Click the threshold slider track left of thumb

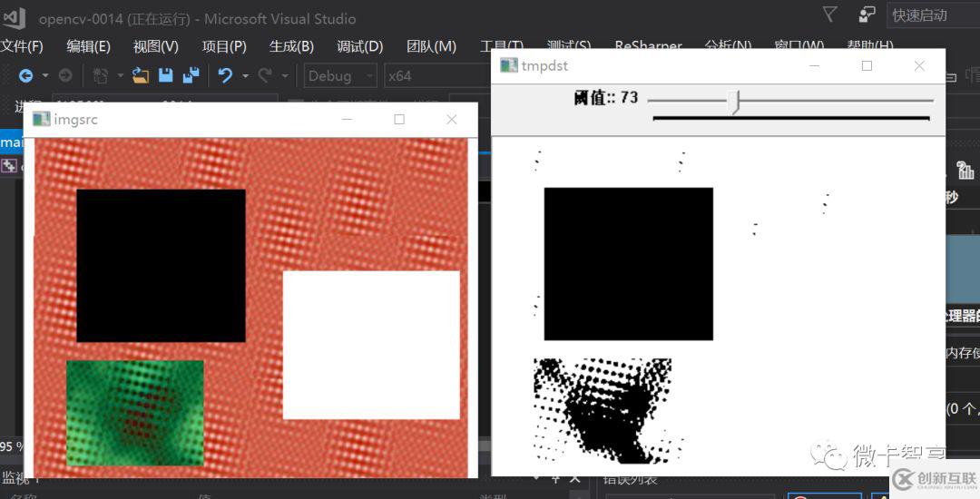point(690,100)
